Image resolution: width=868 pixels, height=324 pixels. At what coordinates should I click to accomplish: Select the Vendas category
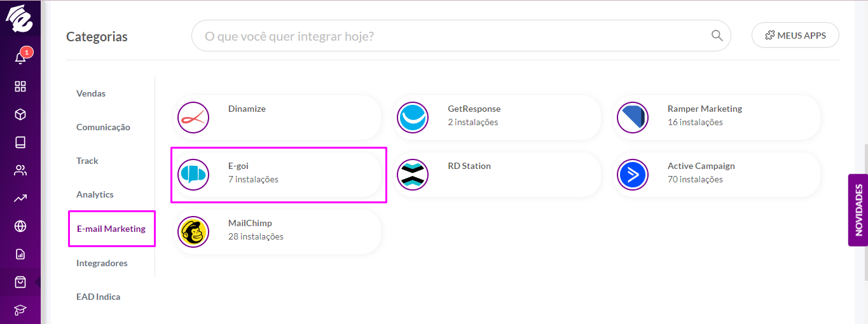pyautogui.click(x=91, y=93)
